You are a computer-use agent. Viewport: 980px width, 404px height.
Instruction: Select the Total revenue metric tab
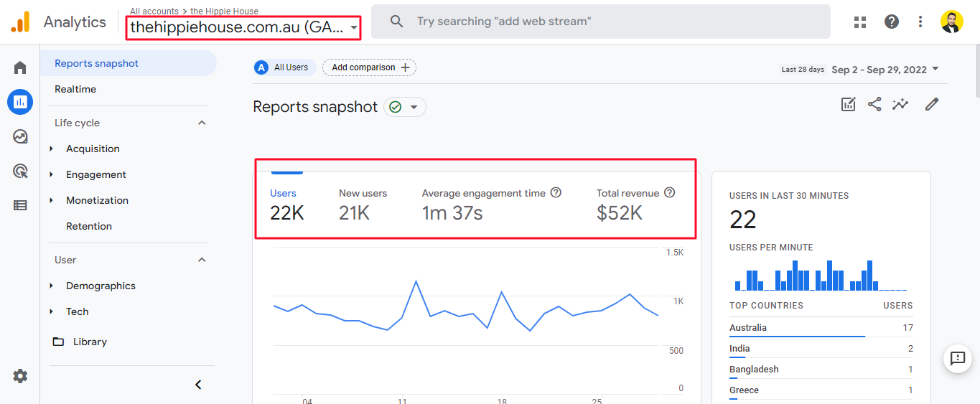coord(636,205)
